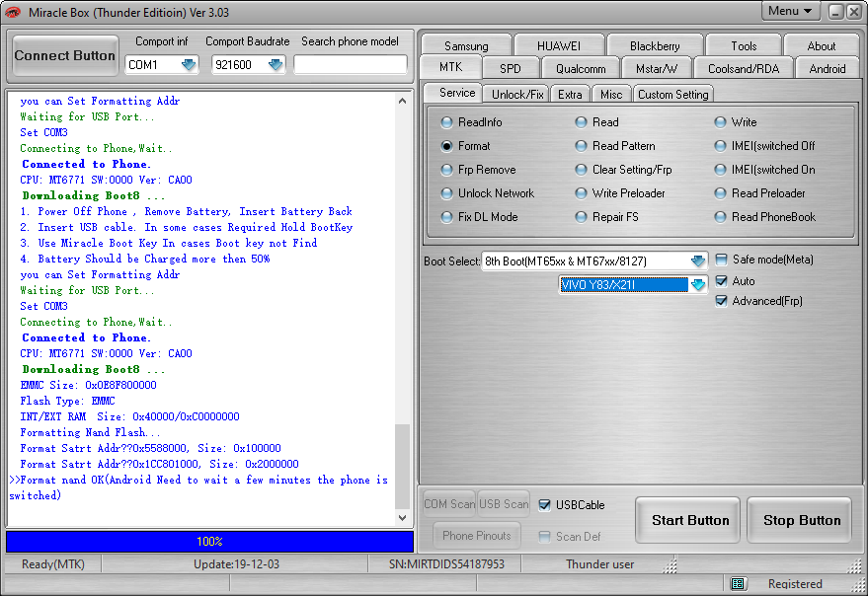868x596 pixels.
Task: Click the Ready(MTK) status text
Action: click(x=53, y=563)
